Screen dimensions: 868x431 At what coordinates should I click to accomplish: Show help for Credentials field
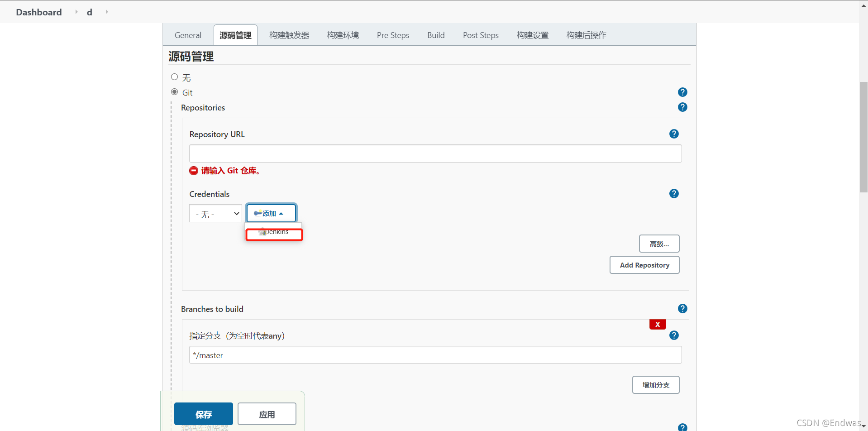click(674, 194)
